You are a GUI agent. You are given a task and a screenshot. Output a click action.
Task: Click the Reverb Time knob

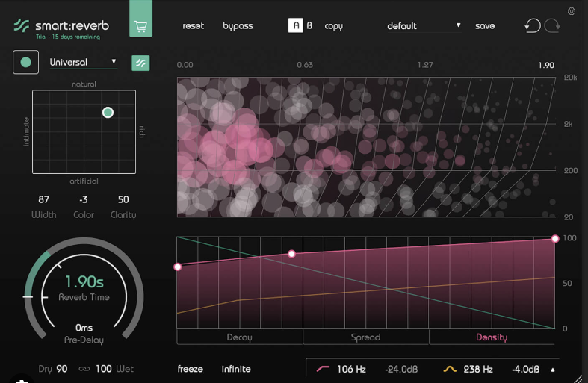[x=84, y=288]
